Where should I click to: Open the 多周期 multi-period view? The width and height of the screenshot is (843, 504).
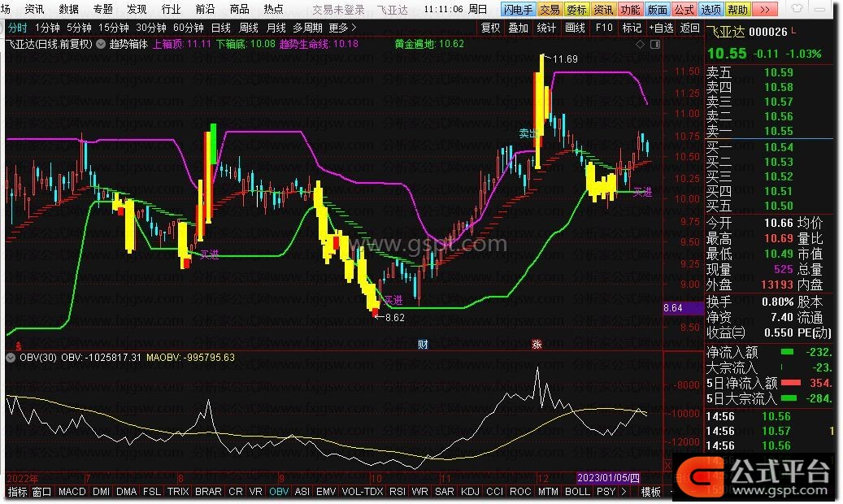click(x=307, y=28)
